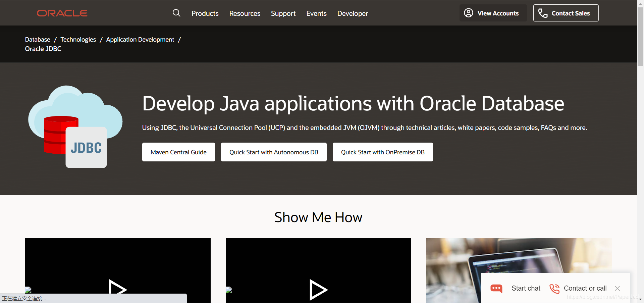
Task: Open the Events menu
Action: (316, 13)
